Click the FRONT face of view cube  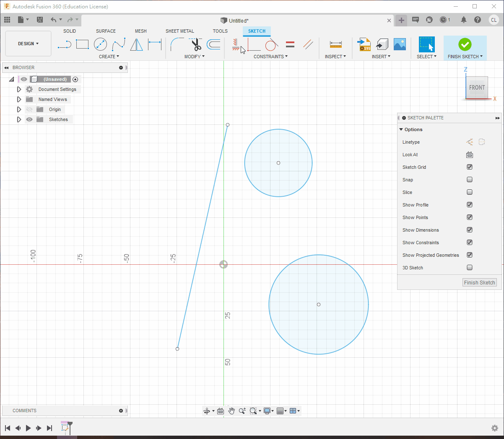tap(477, 88)
